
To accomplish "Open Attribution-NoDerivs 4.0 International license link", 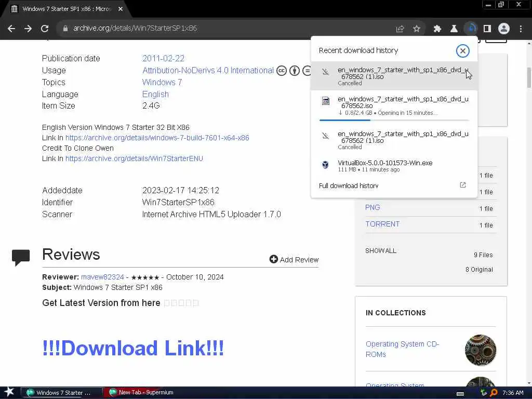I will pyautogui.click(x=208, y=70).
